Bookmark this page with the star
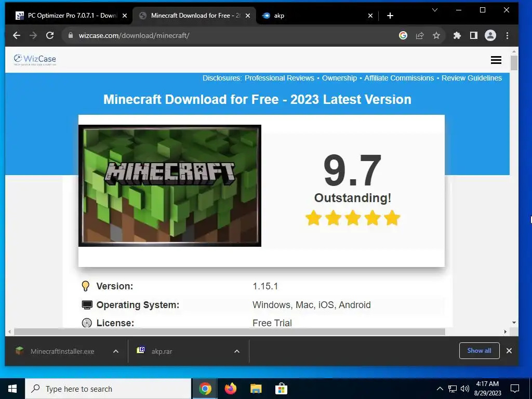This screenshot has height=399, width=532. 436,35
